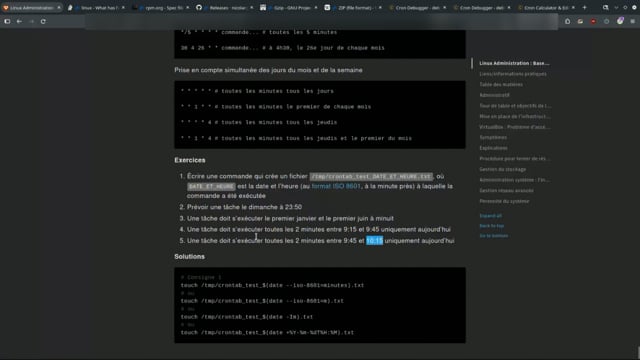
Task: Close the Gzip GNU Project tab
Action: point(316,7)
